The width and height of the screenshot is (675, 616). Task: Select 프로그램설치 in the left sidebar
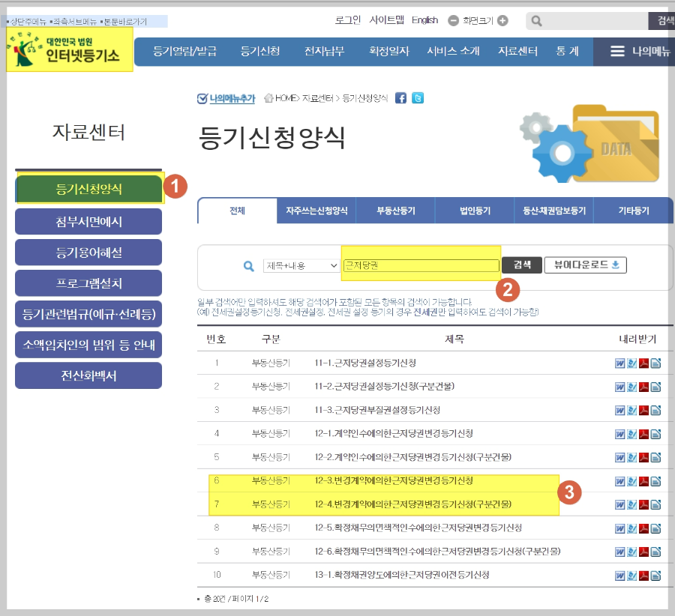point(88,283)
